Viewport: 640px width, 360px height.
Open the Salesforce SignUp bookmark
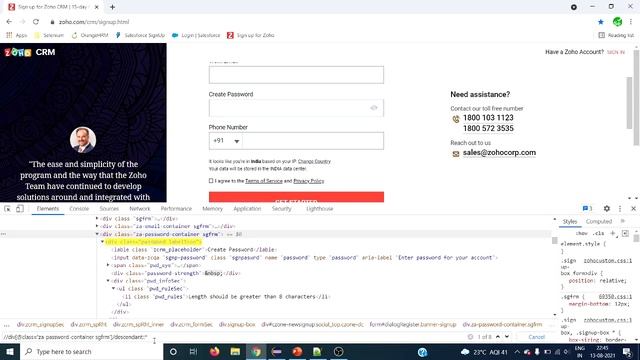click(x=140, y=36)
